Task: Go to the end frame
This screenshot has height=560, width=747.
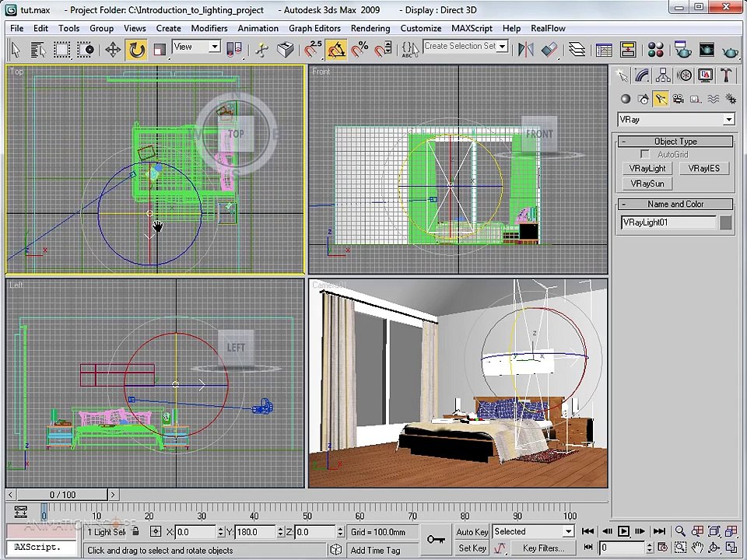Action: point(659,531)
